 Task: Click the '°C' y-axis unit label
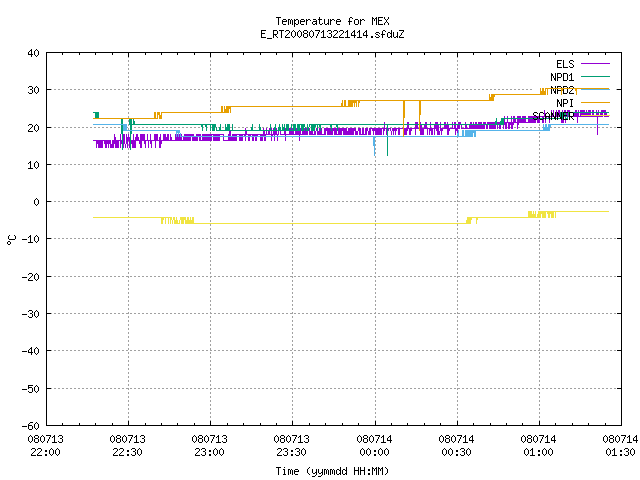click(11, 240)
